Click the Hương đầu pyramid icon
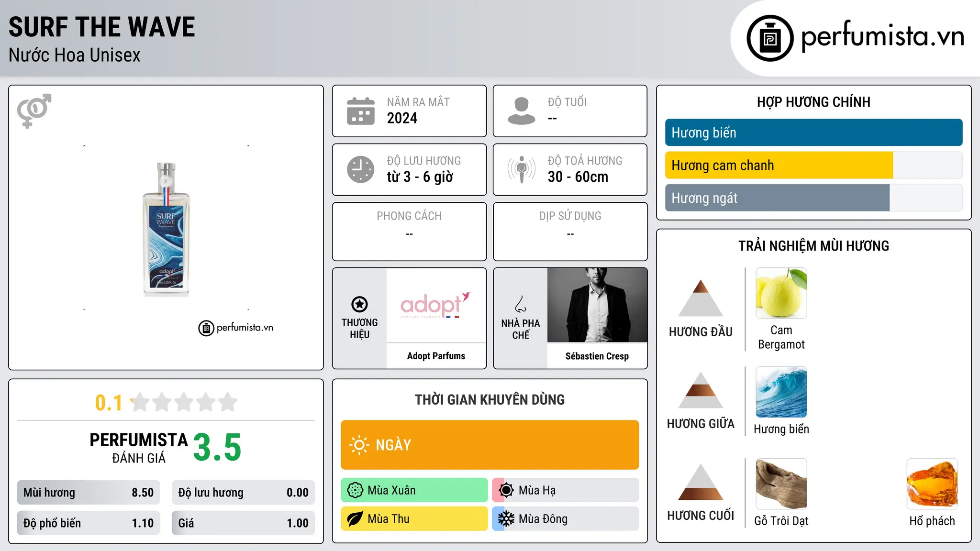Screen dimensions: 980x551 point(701,298)
